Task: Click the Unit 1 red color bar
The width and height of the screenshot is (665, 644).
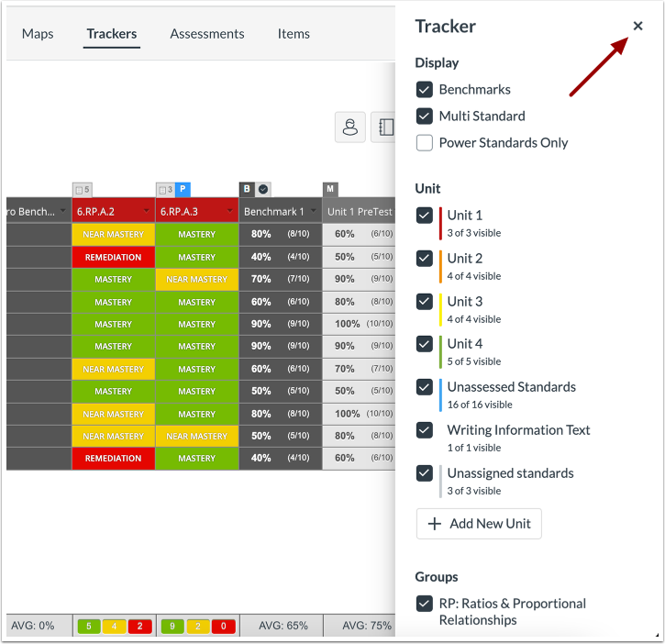Action: 440,223
